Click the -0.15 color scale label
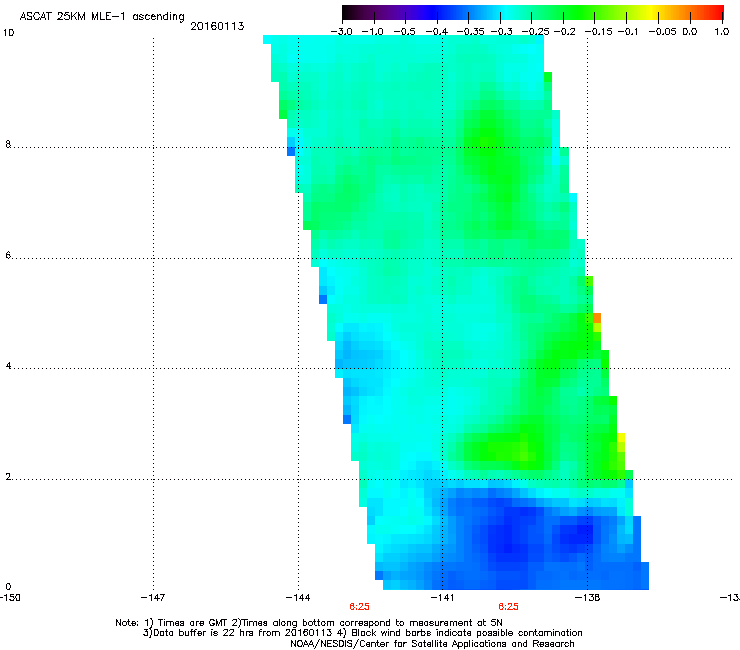 [x=598, y=32]
